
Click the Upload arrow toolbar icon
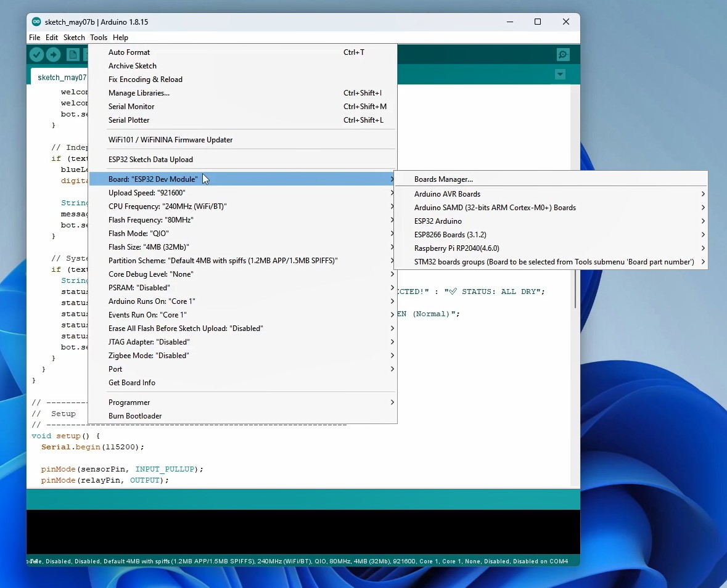53,55
